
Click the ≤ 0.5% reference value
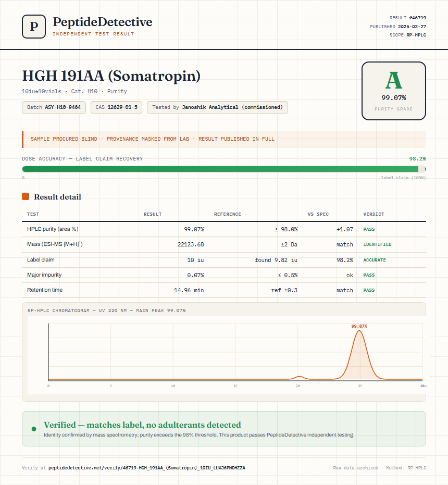288,275
